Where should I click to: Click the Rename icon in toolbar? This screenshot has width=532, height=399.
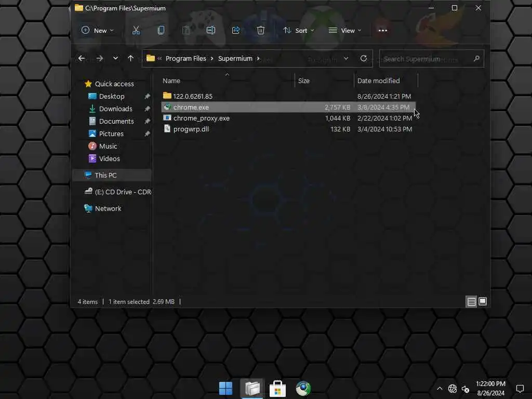point(211,31)
